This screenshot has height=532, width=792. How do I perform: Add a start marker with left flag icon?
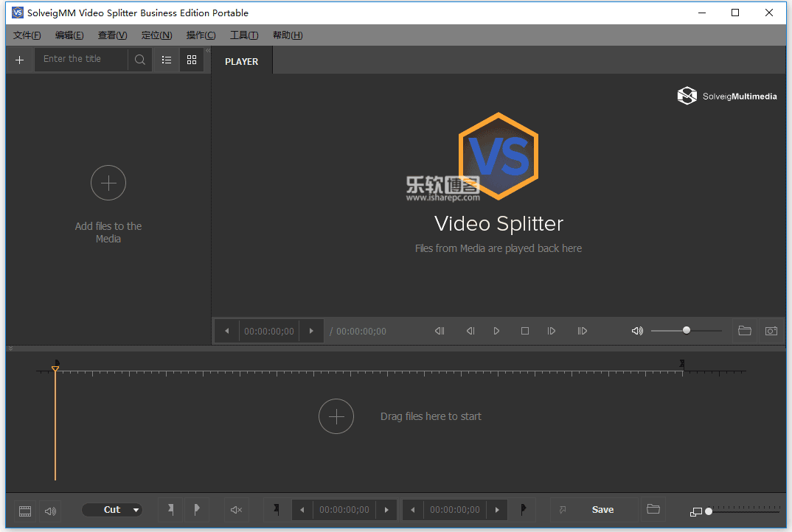pyautogui.click(x=171, y=510)
